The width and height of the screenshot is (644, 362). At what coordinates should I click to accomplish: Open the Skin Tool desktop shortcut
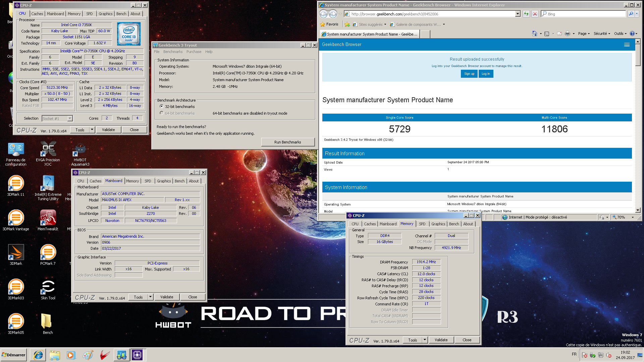tap(48, 289)
